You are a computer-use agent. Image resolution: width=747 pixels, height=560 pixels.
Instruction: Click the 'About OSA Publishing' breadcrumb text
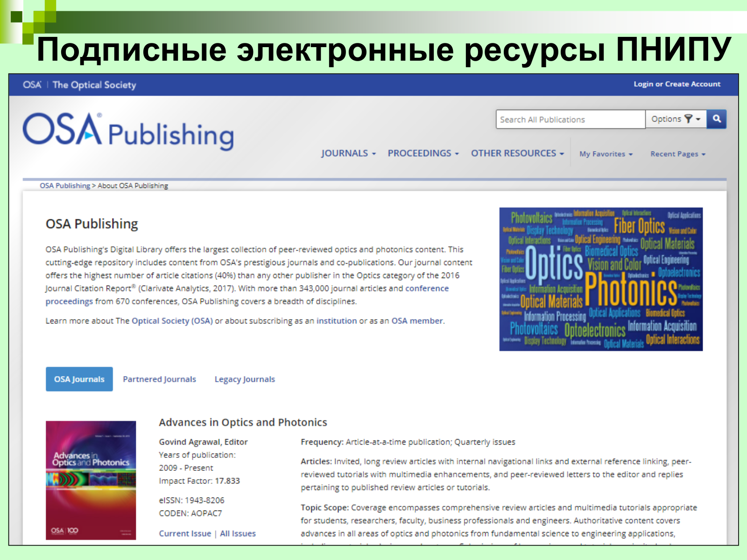(133, 186)
